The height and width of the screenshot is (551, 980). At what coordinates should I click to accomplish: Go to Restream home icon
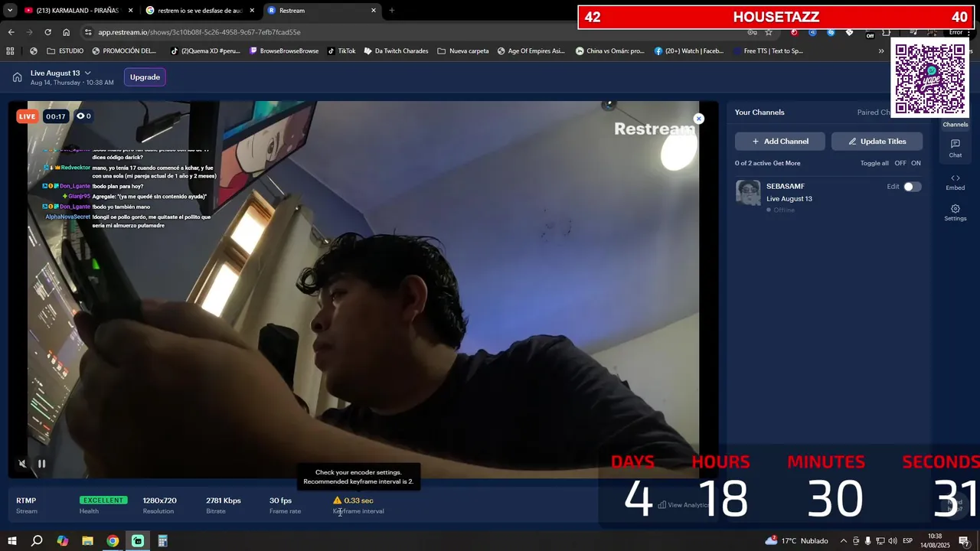pos(17,77)
